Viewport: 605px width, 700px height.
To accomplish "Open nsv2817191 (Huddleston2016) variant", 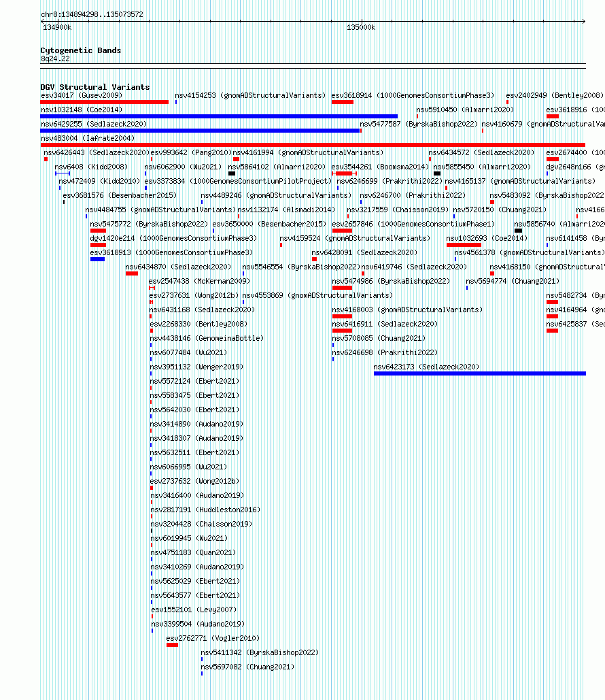I will point(205,510).
